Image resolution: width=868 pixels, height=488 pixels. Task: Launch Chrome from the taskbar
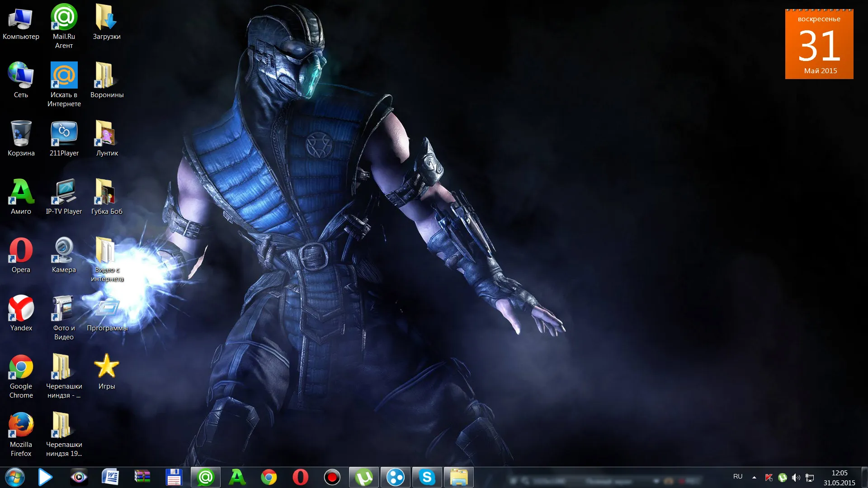pyautogui.click(x=269, y=477)
